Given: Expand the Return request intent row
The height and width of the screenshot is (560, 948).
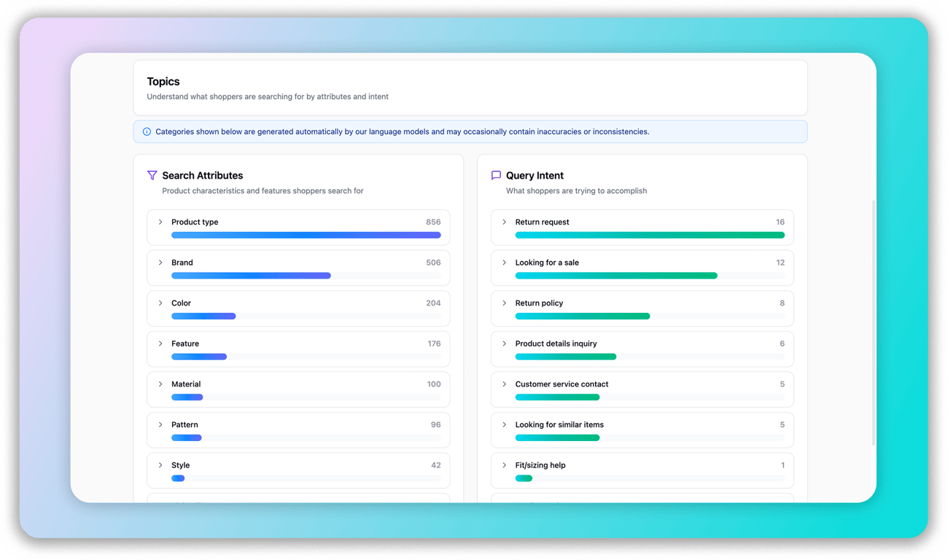Looking at the screenshot, I should (504, 222).
